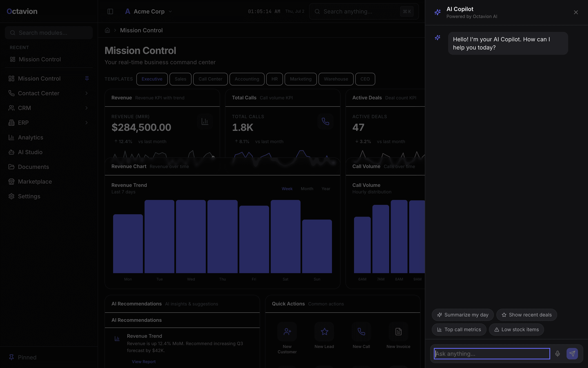Click the Low stock items suggestion
588x368 pixels.
tap(516, 330)
